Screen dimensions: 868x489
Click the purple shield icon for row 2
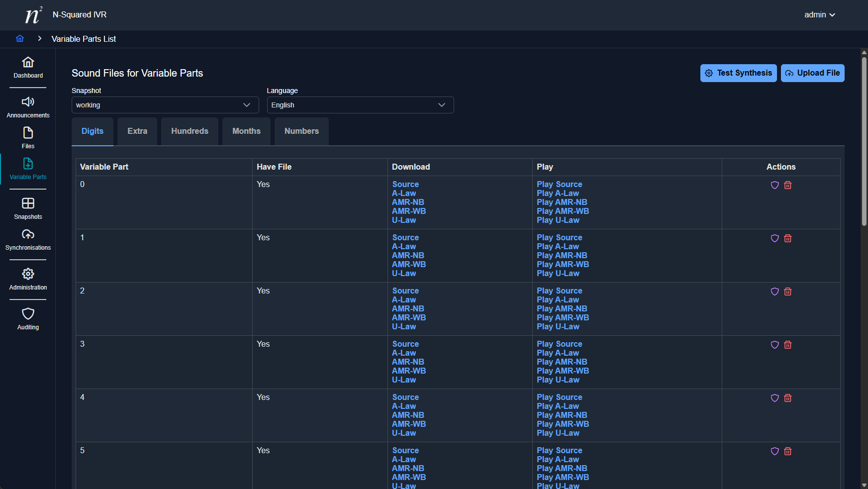click(x=774, y=292)
